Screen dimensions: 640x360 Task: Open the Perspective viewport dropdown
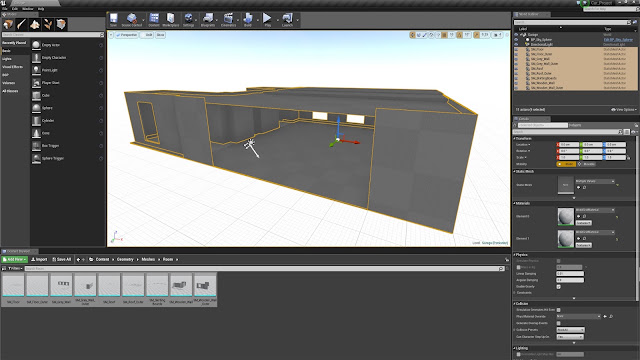[x=127, y=35]
